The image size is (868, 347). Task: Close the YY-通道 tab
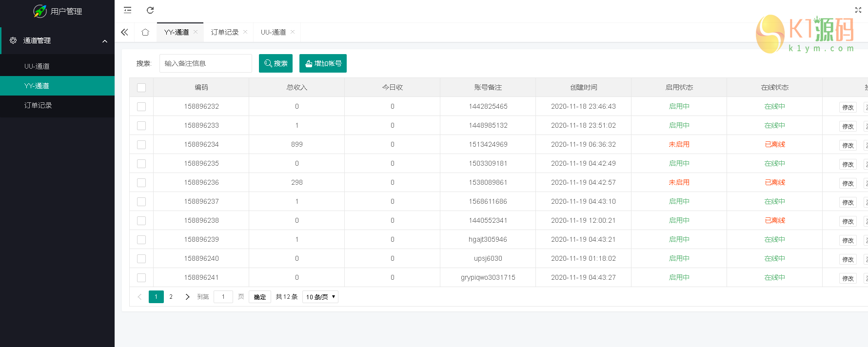click(196, 32)
